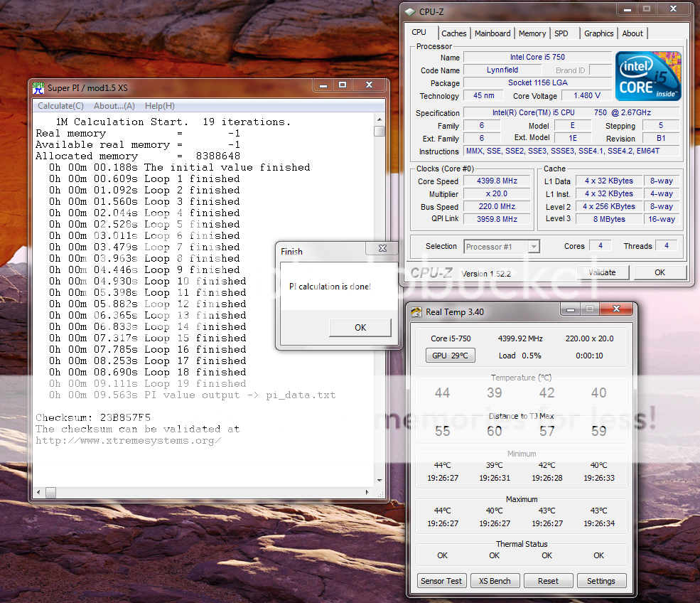The height and width of the screenshot is (603, 700).
Task: Click the CPU-Z title bar icon
Action: point(410,11)
